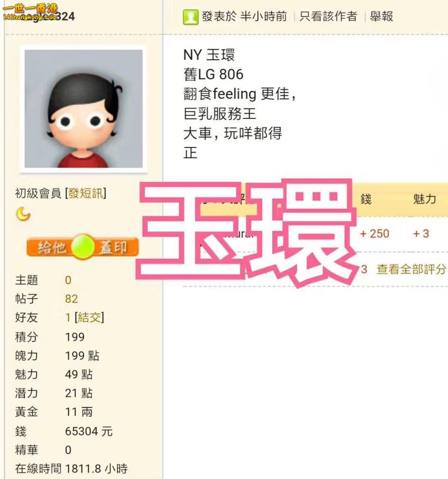448x479 pixels.
Task: Click the 魅力 column header in ratings
Action: point(425,199)
